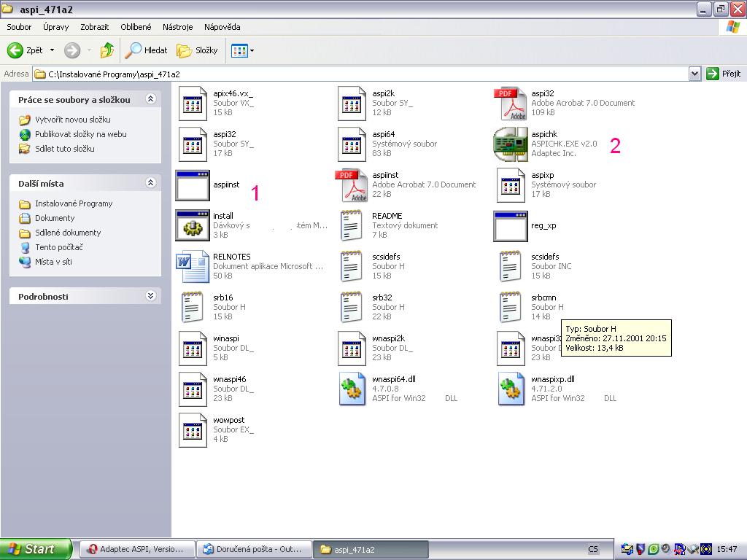Open Místa v síti link
747x560 pixels.
pos(53,262)
